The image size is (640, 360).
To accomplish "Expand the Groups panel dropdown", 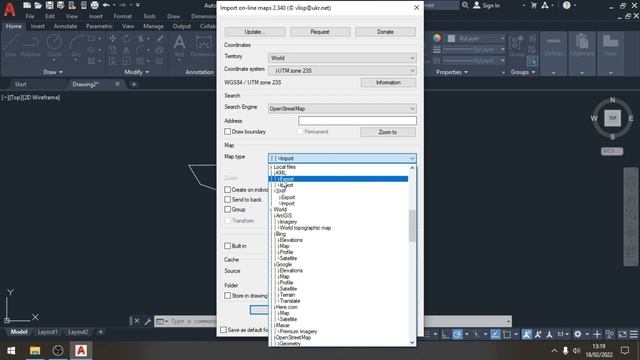I will (x=522, y=72).
